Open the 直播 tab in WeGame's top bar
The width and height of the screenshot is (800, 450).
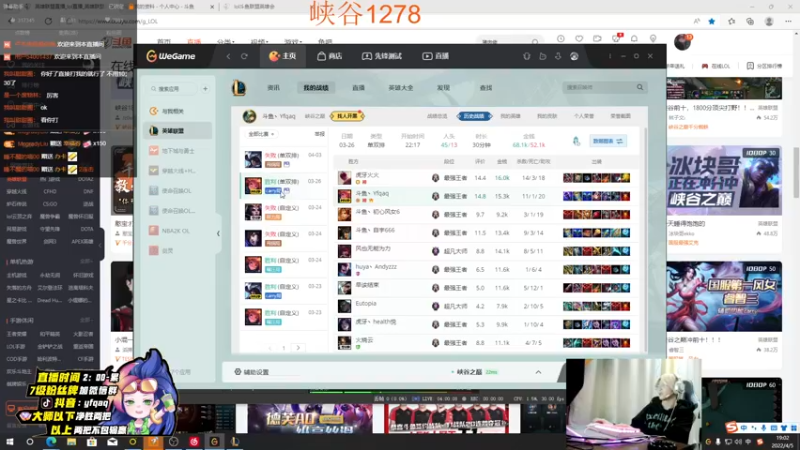point(435,56)
